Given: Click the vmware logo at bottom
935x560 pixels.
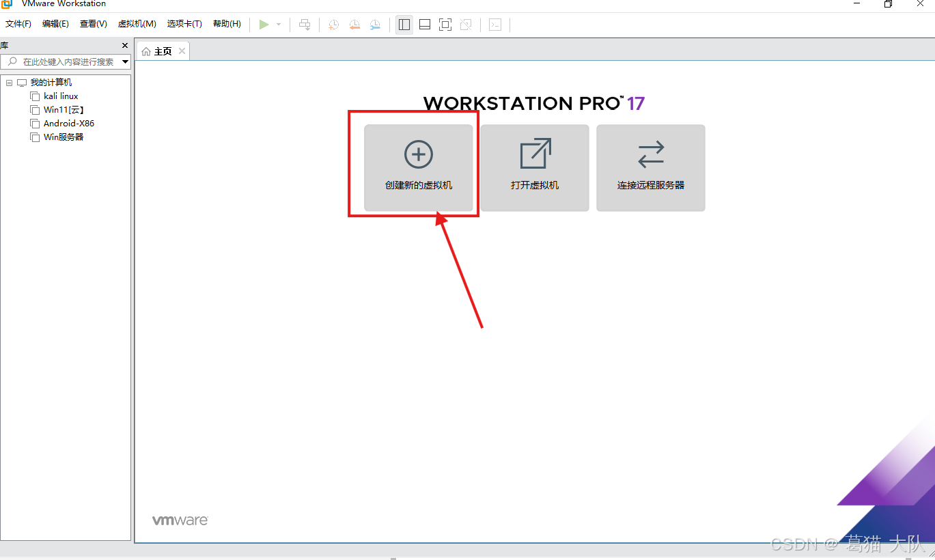Looking at the screenshot, I should 180,520.
